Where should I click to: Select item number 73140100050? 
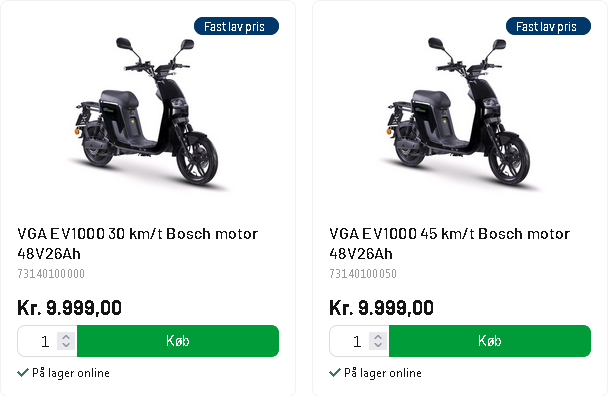(363, 274)
